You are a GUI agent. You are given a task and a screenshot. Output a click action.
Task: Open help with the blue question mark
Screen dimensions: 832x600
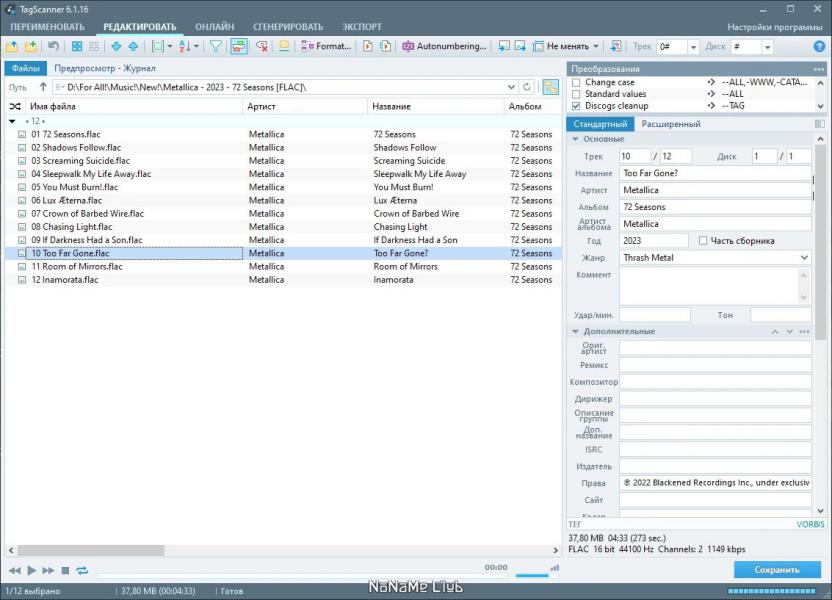click(819, 47)
